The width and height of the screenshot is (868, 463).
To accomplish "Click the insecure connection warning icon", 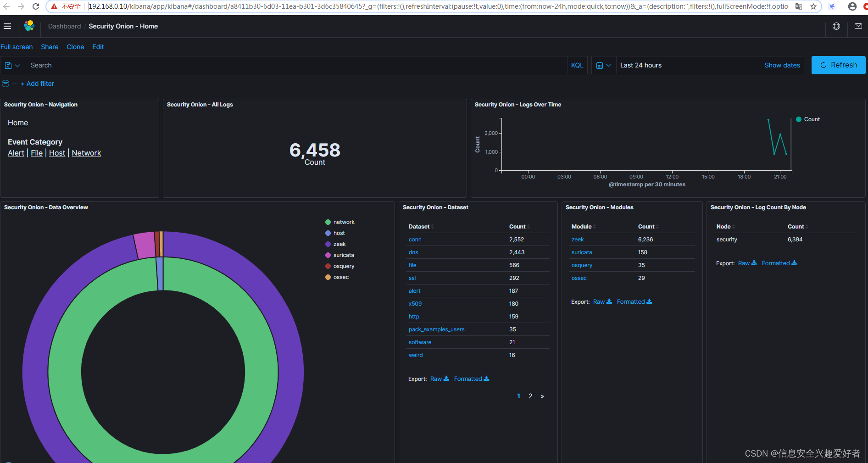I will click(x=54, y=6).
